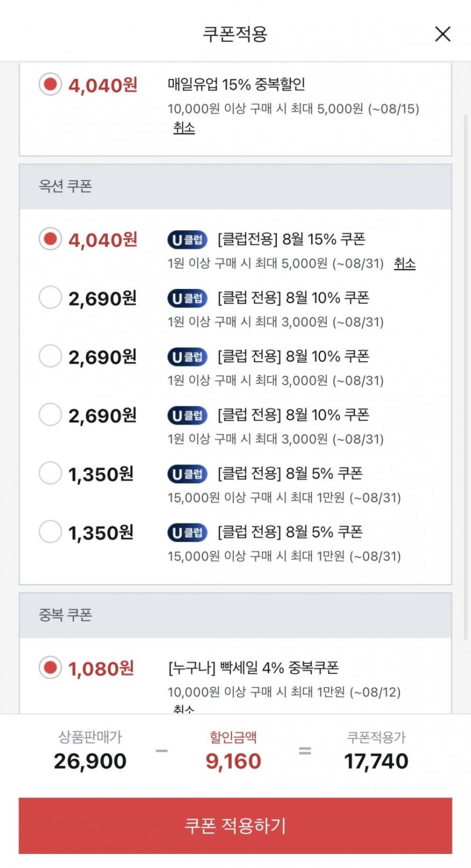Select the second 1,350원 5% coupon radio
This screenshot has width=471, height=868.
click(50, 532)
